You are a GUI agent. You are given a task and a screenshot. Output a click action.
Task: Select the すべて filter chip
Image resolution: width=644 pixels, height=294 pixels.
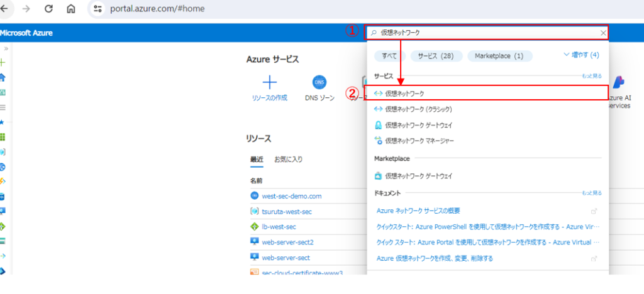[389, 56]
